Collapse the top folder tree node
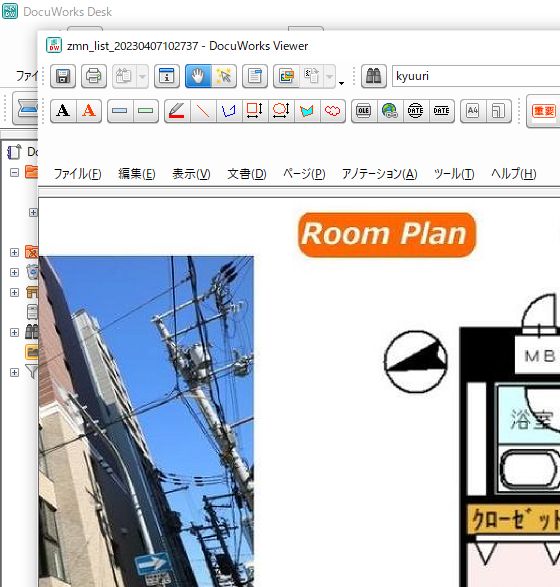 point(14,172)
